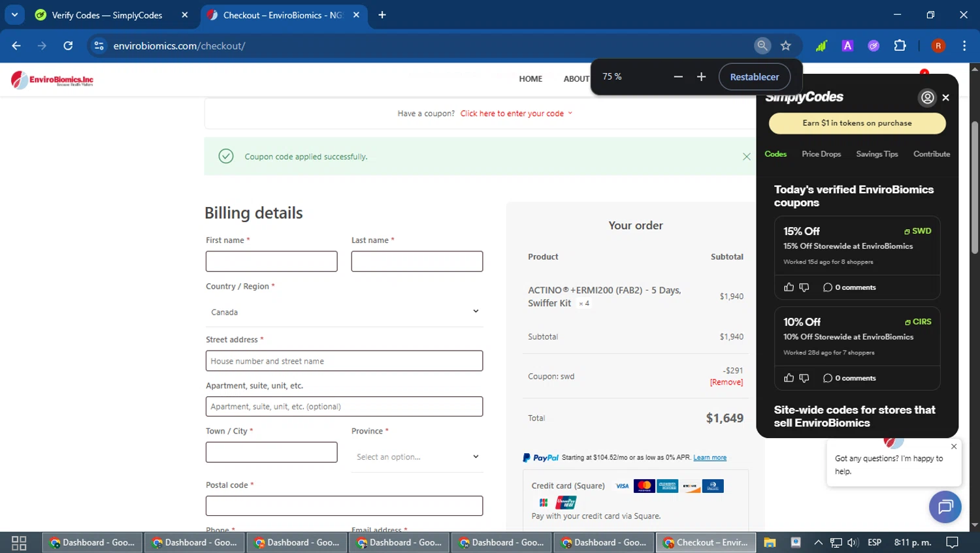Viewport: 980px width, 553px height.
Task: Thumbs down the 10% Off coupon
Action: [x=804, y=378]
